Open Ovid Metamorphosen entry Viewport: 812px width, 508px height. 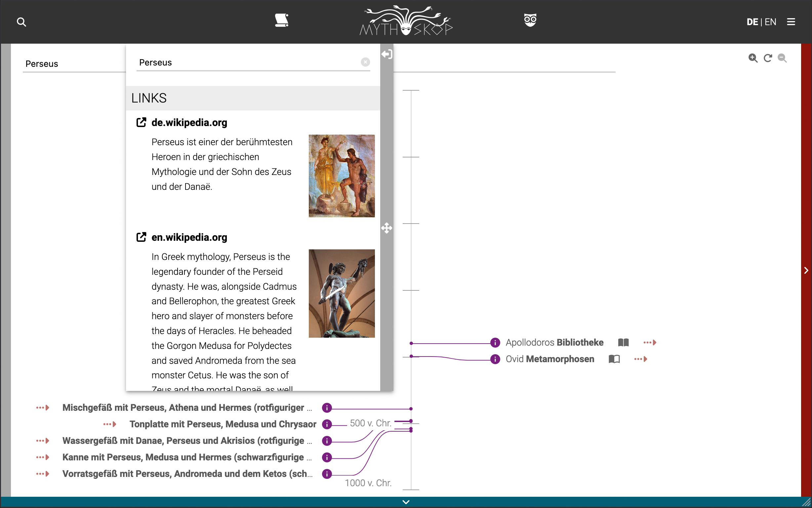click(x=550, y=359)
